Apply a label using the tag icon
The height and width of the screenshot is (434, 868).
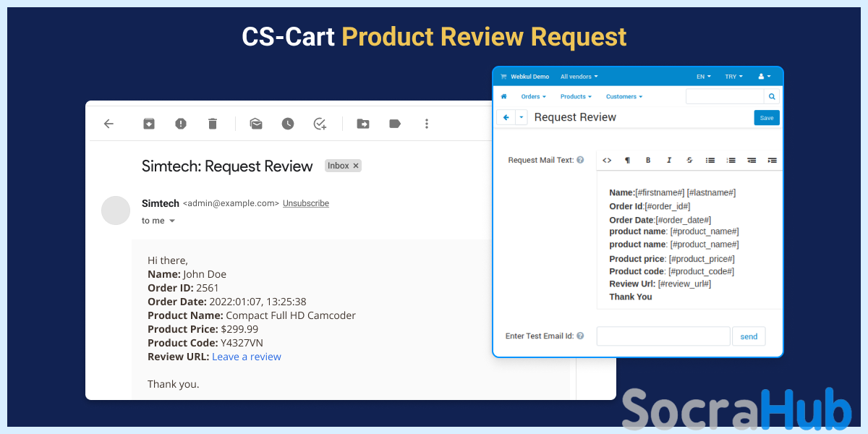tap(395, 124)
